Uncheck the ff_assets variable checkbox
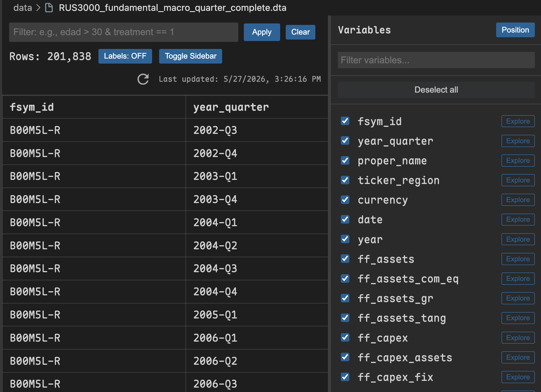 pos(345,259)
